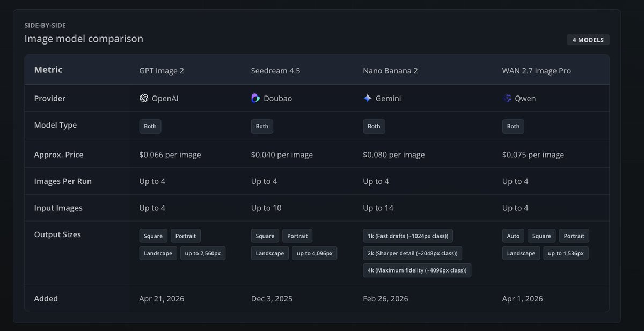This screenshot has height=331, width=644.
Task: Click the Dec 3, 2025 date
Action: point(272,298)
